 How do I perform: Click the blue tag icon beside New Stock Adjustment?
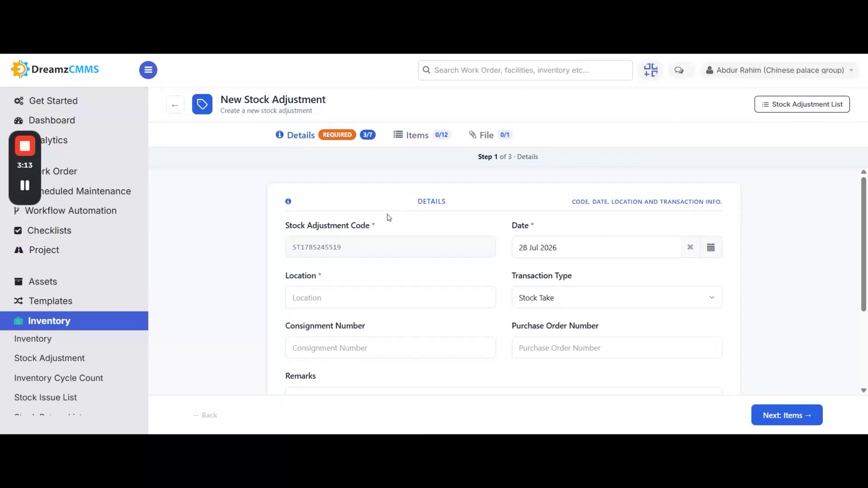pyautogui.click(x=202, y=104)
